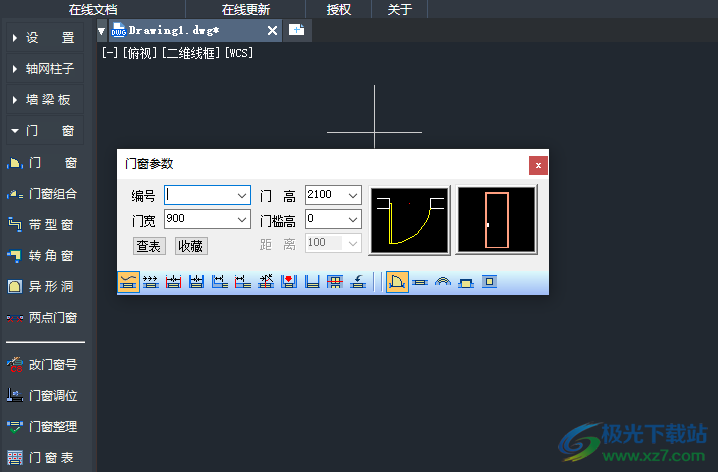Expand the 设置 sidebar section
Viewport: 718px width, 472px height.
click(45, 38)
